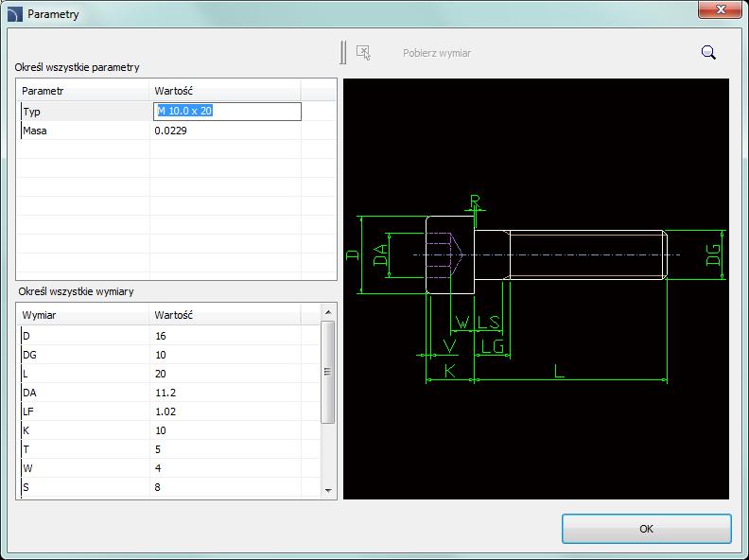Click the toolbar grip handle

point(343,53)
